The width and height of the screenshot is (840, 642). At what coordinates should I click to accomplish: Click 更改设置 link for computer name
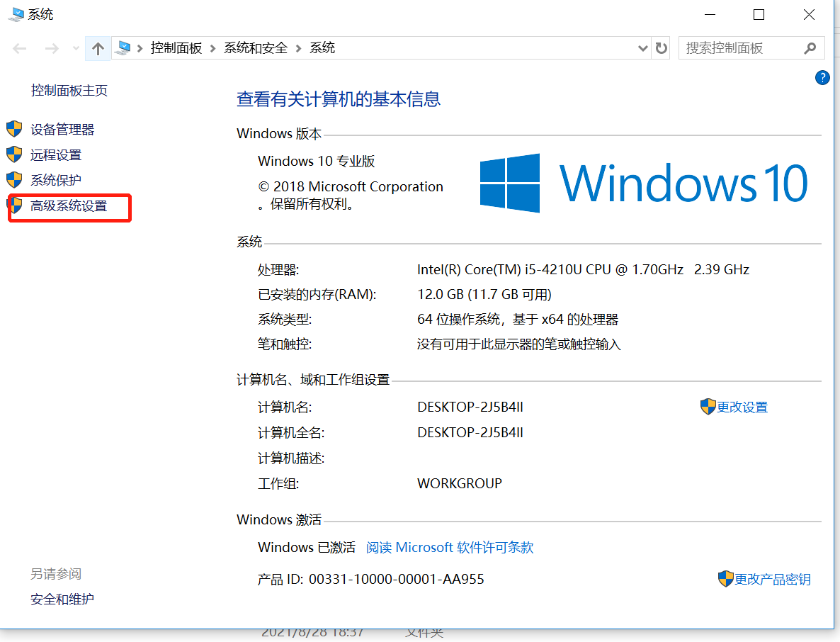pyautogui.click(x=742, y=407)
